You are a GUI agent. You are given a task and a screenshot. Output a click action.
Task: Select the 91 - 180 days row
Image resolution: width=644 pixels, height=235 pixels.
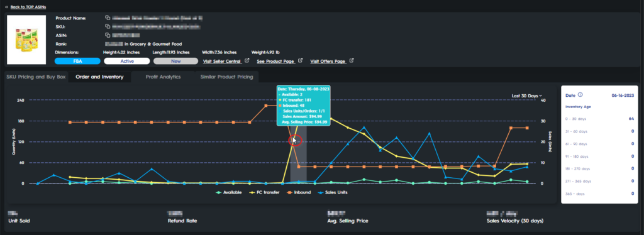click(599, 156)
